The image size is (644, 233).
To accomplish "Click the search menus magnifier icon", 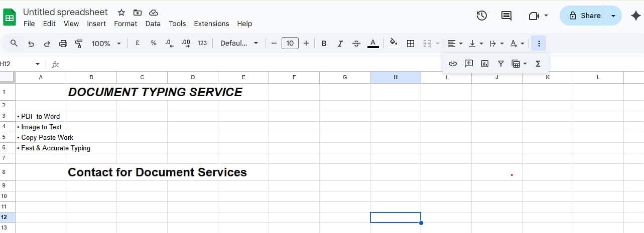I will [x=14, y=44].
